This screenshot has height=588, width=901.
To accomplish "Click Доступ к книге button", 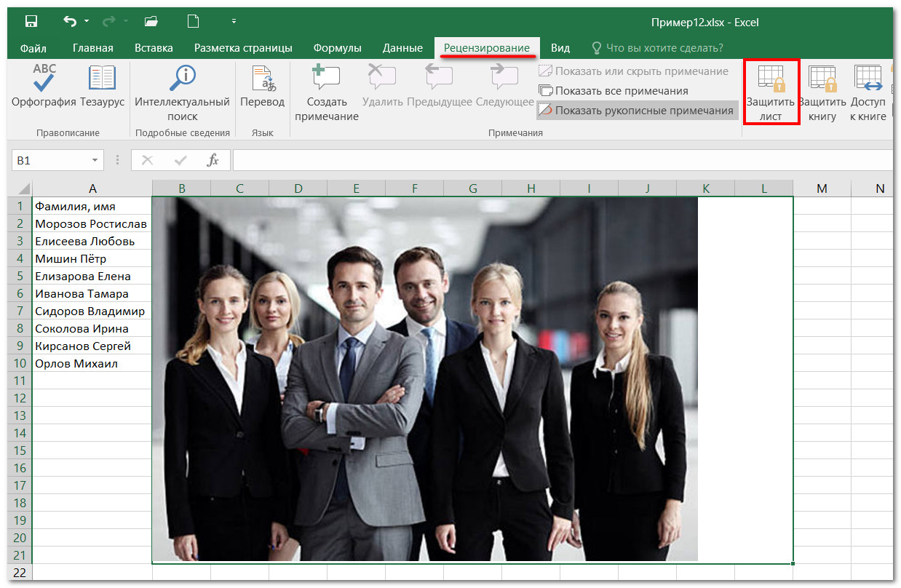I will pos(868,93).
